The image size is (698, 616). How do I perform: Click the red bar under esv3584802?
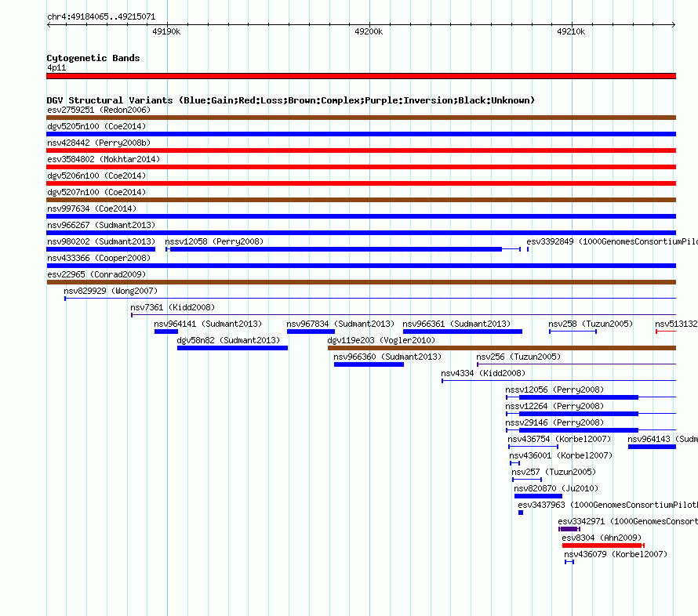(x=361, y=167)
